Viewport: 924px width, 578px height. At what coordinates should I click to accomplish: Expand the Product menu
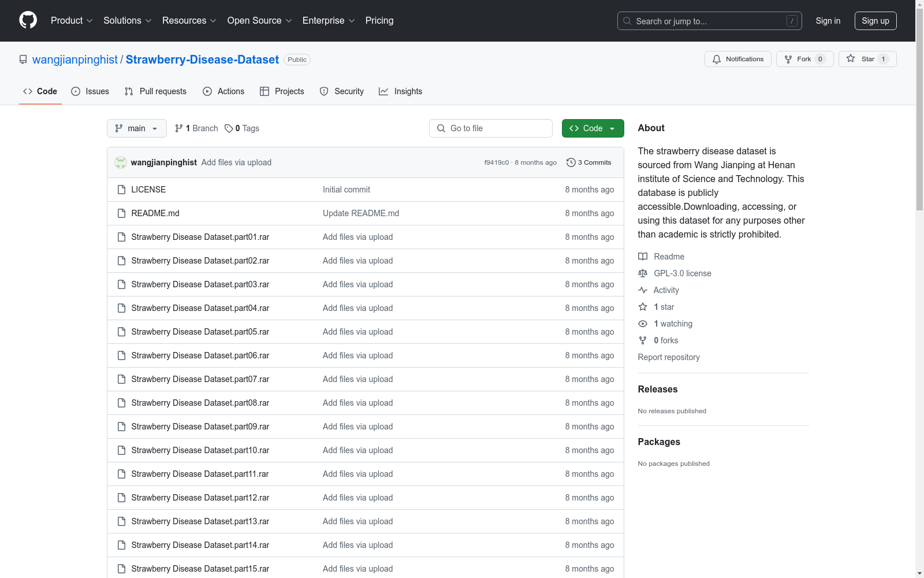pyautogui.click(x=72, y=21)
